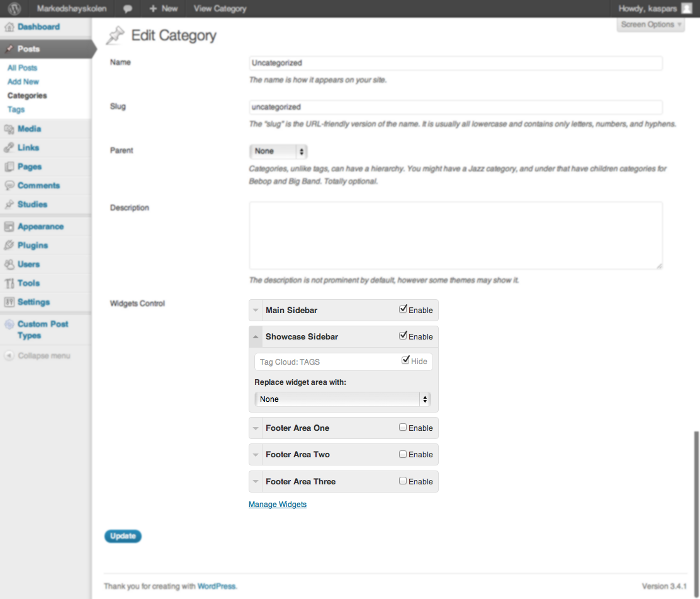Screen dimensions: 700x599
Task: Open the Tags submenu under Posts
Action: pos(16,110)
